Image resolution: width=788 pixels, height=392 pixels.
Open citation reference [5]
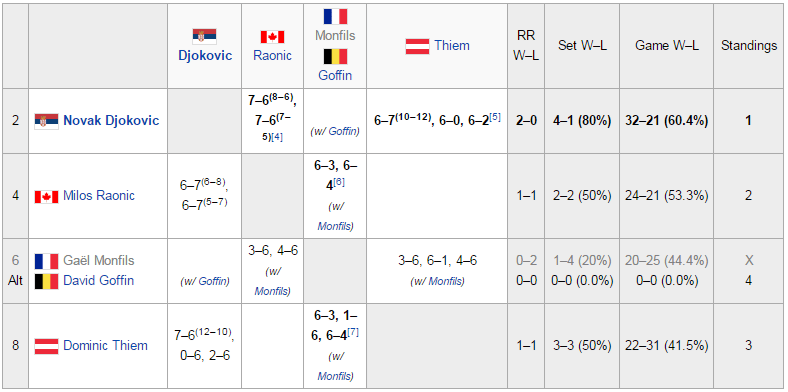[495, 118]
